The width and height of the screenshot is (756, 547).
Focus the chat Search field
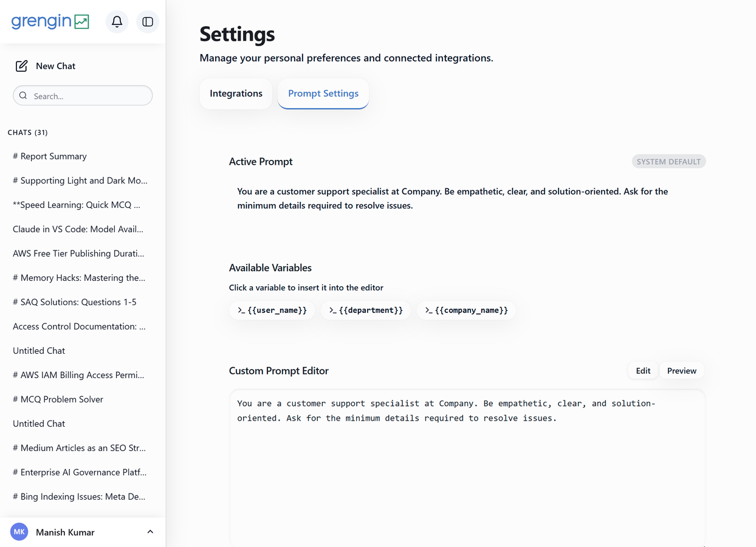coord(83,95)
